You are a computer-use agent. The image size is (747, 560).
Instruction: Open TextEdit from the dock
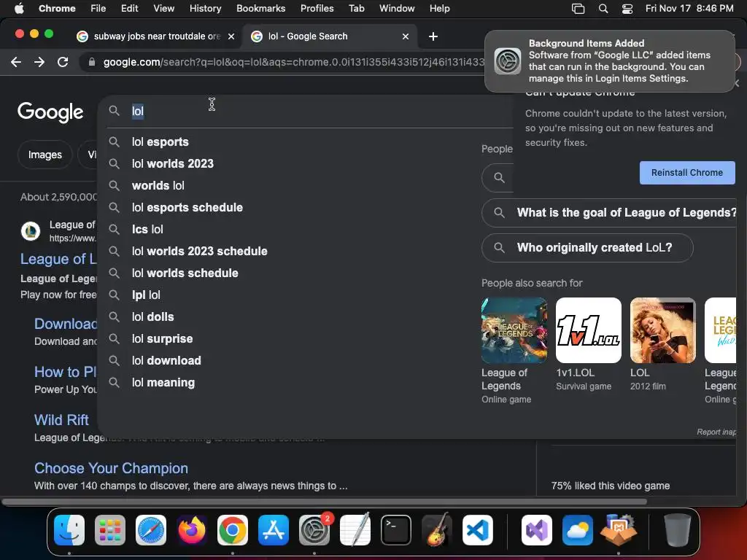[x=355, y=530]
